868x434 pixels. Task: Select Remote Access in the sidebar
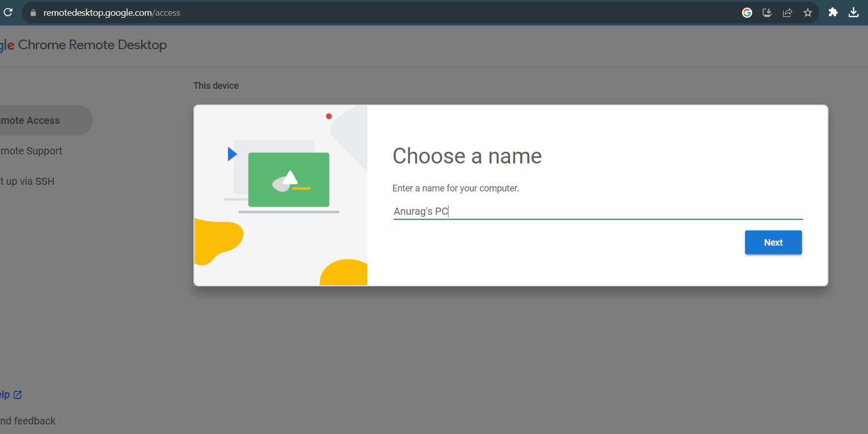(x=46, y=120)
